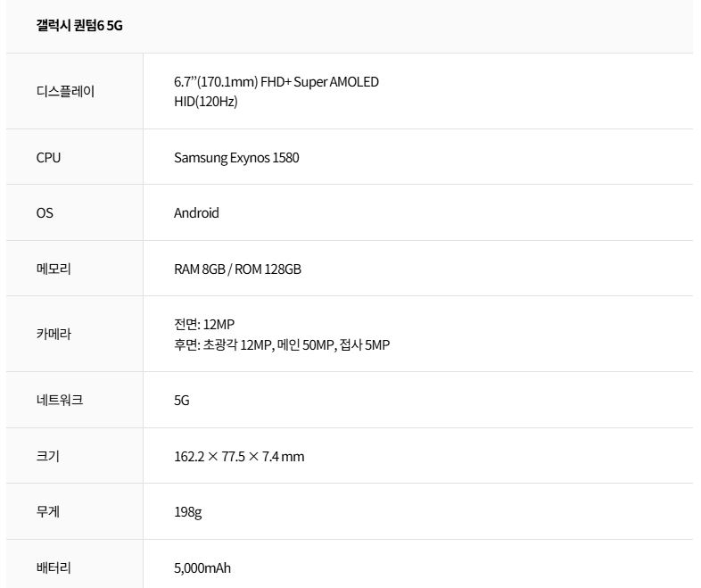Click the 메모리 row label
The height and width of the screenshot is (588, 701).
click(x=54, y=269)
